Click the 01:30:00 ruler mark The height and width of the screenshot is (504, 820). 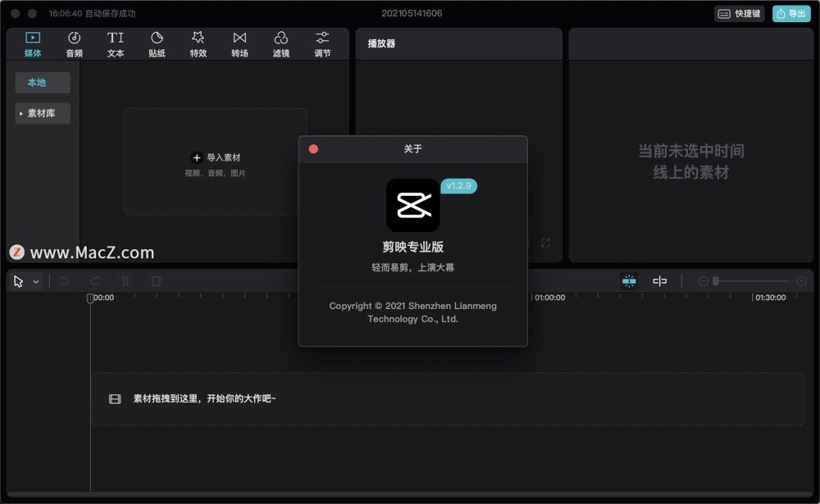pos(770,297)
